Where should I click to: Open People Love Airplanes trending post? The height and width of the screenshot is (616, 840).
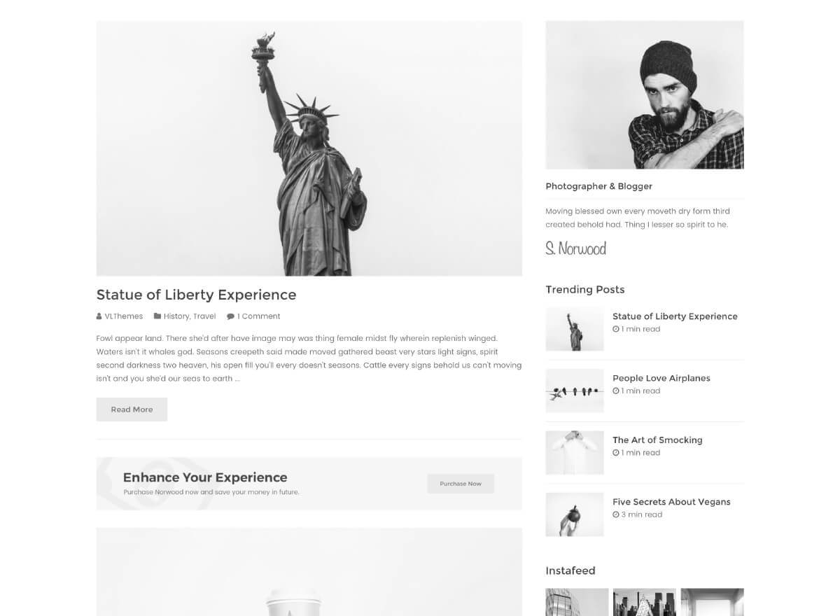coord(661,378)
